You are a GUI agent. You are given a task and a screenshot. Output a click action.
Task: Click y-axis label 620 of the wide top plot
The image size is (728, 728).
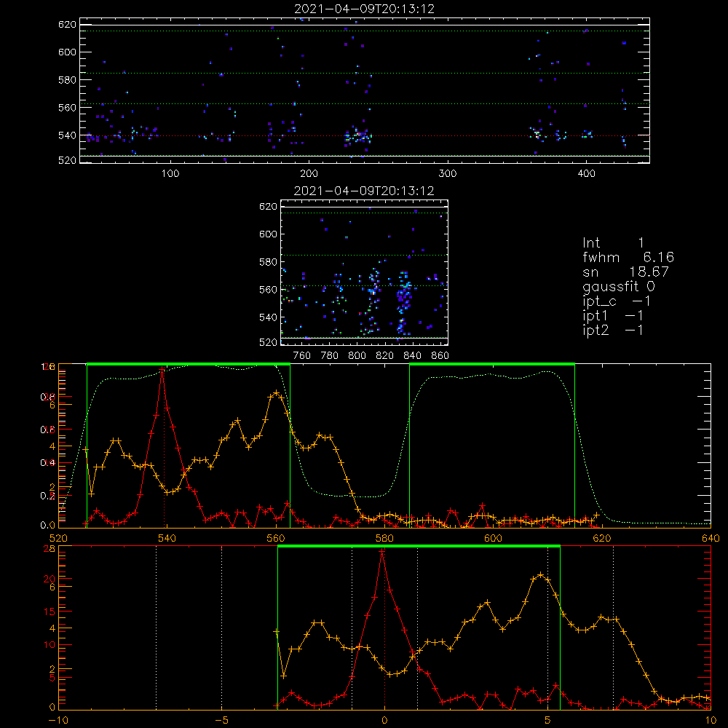click(67, 24)
